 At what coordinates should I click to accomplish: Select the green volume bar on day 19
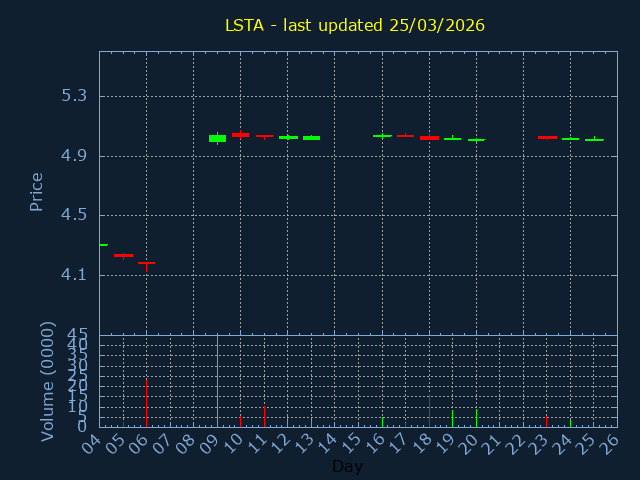(452, 419)
